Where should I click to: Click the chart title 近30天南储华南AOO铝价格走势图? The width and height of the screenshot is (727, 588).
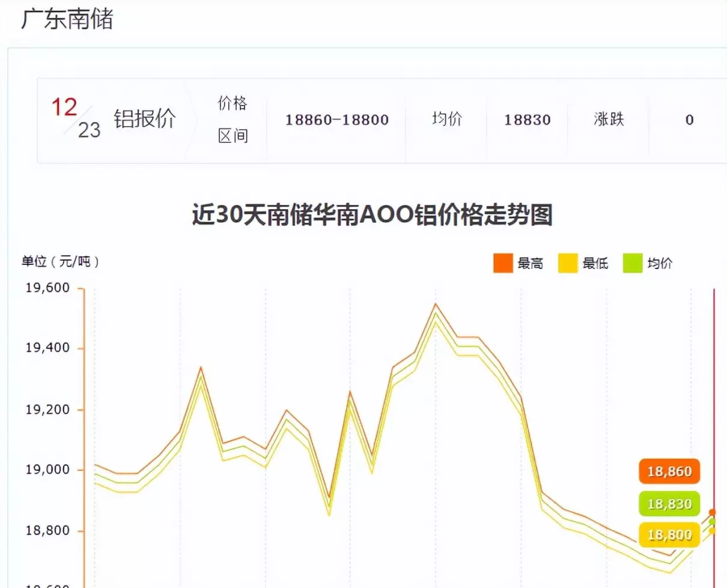372,215
